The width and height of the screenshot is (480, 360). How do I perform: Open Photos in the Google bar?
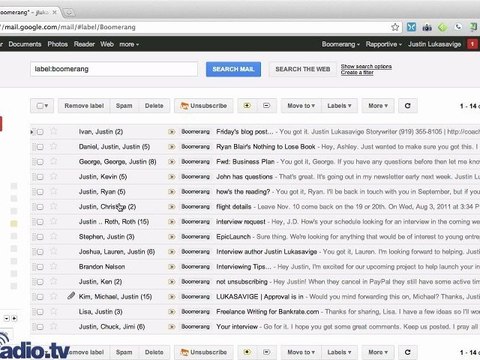(57, 44)
